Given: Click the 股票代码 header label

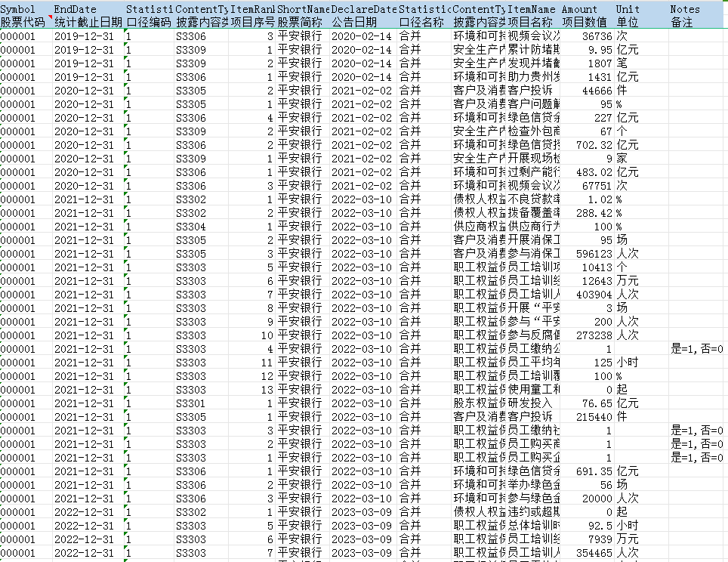Looking at the screenshot, I should (23, 22).
